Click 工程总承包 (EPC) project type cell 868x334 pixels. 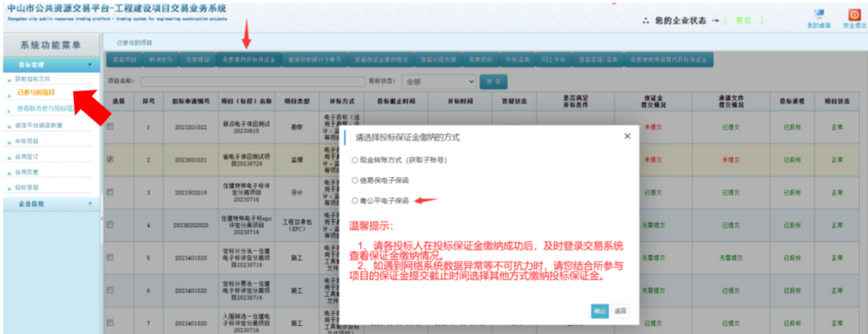point(297,225)
